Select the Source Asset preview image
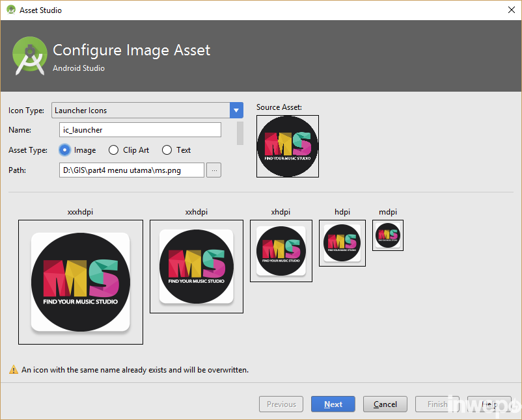The height and width of the screenshot is (420, 522). (x=287, y=146)
